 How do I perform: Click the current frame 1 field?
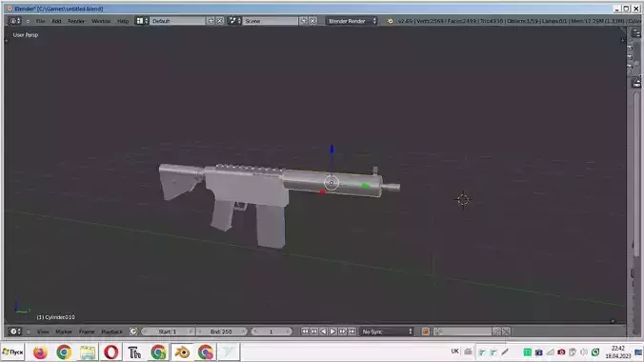272,332
